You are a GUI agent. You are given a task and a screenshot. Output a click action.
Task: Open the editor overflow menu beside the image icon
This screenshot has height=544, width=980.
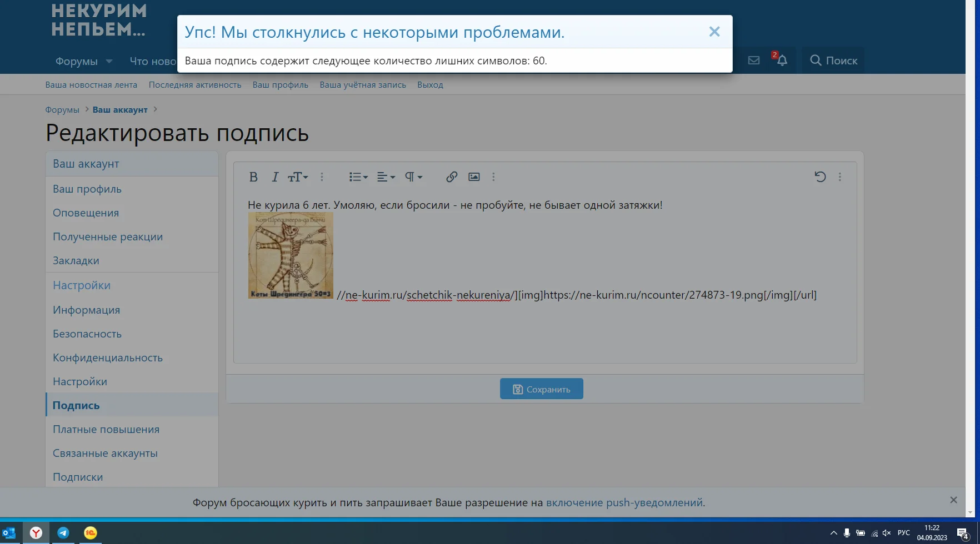[493, 177]
